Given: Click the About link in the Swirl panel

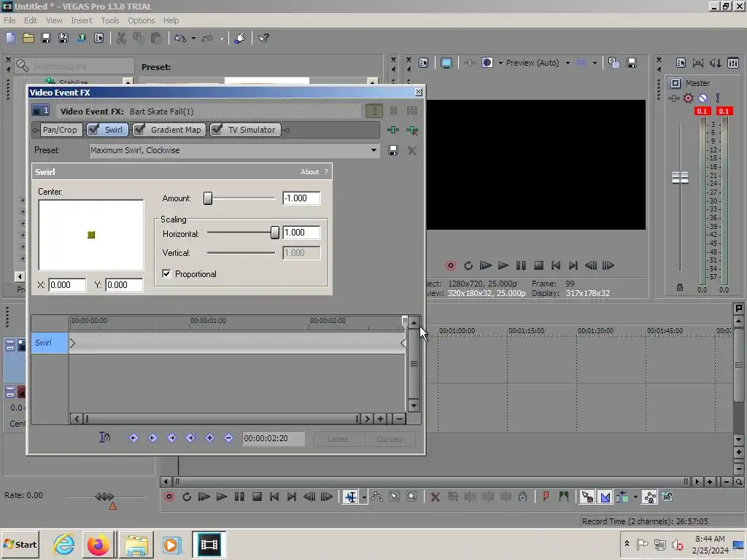Looking at the screenshot, I should pyautogui.click(x=309, y=172).
